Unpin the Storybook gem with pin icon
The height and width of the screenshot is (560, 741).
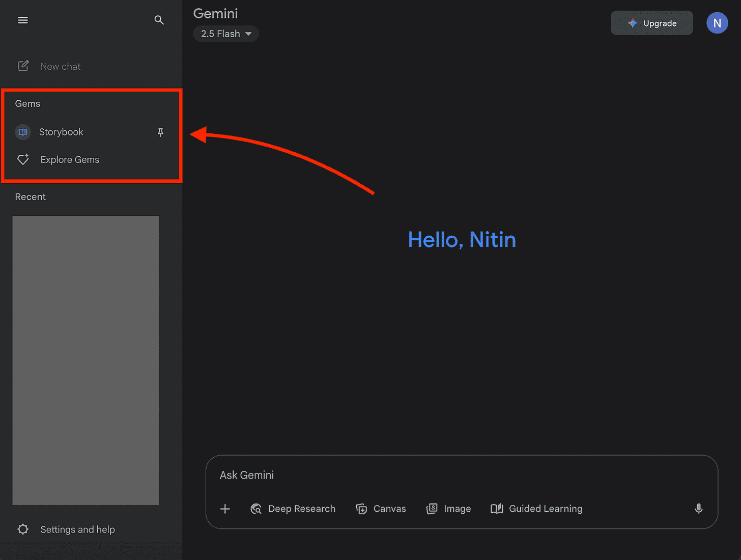pyautogui.click(x=160, y=132)
